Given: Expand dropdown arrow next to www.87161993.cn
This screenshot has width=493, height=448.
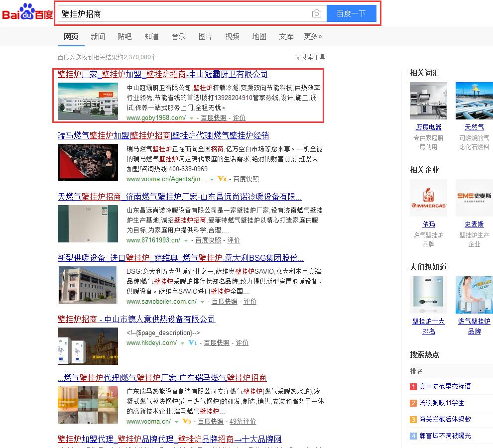Looking at the screenshot, I should pos(186,240).
